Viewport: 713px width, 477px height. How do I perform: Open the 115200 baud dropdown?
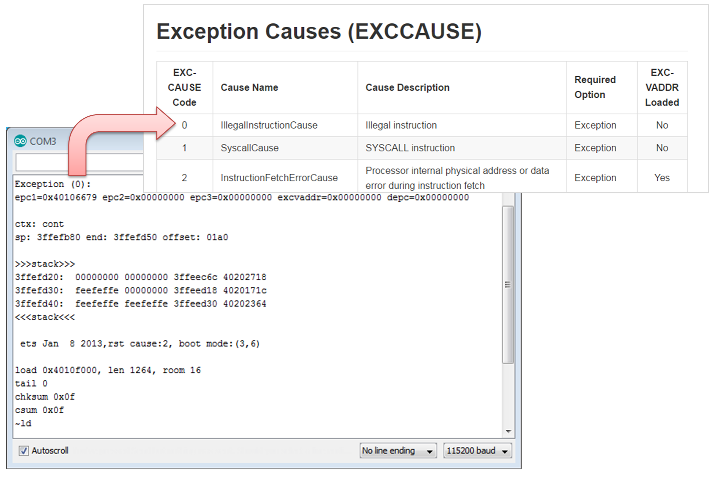tap(477, 451)
